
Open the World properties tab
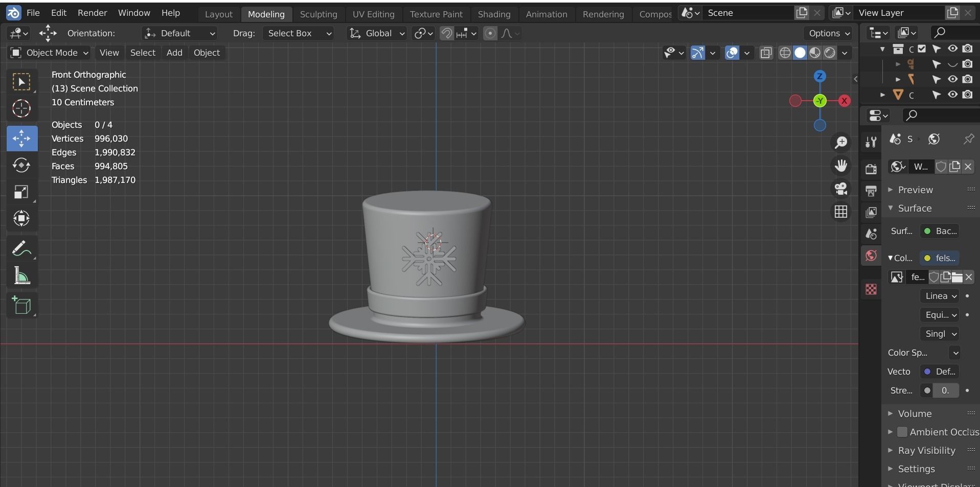871,256
